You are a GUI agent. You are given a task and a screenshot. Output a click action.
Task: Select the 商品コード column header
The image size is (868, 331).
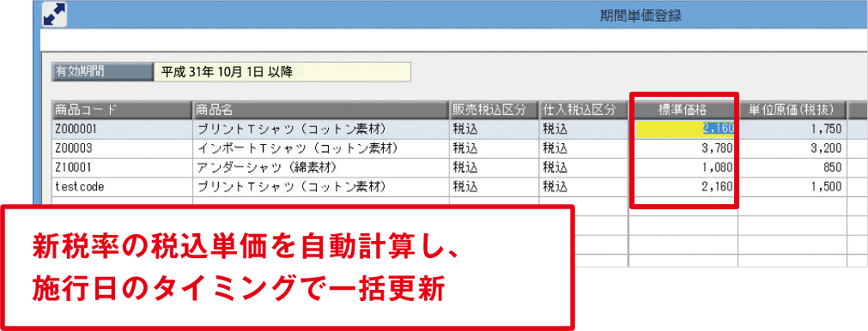coord(122,110)
